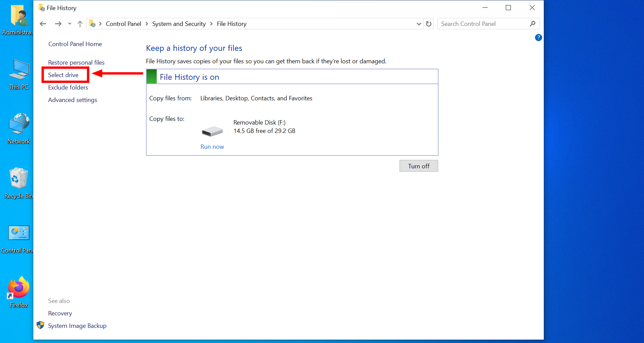Viewport: 644px width, 343px height.
Task: Open the Recovery link under See also
Action: [60, 313]
